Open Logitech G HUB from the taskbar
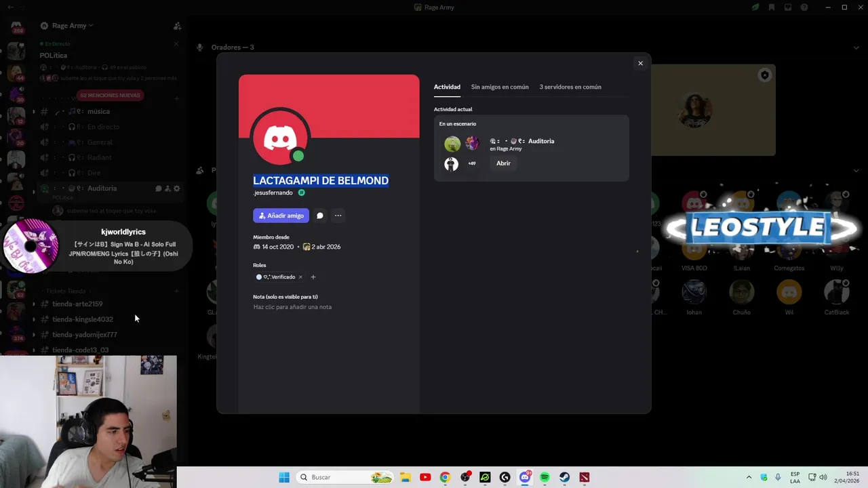The width and height of the screenshot is (868, 488). [505, 477]
